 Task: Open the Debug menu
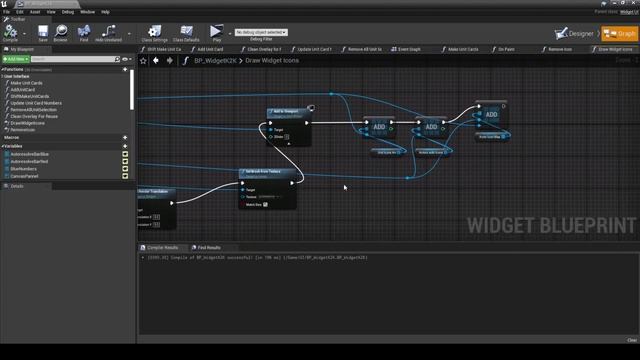pyautogui.click(x=68, y=12)
